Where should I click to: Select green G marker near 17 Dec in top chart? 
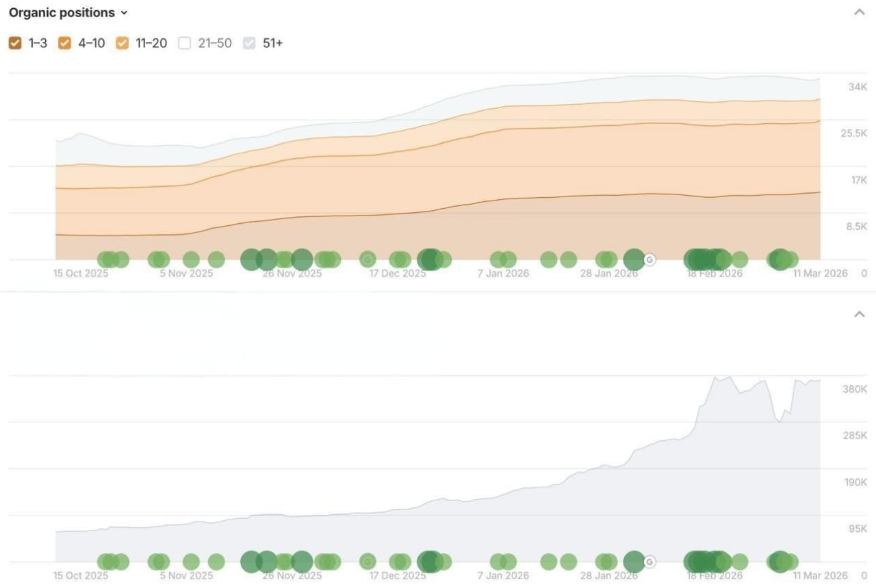(x=368, y=259)
